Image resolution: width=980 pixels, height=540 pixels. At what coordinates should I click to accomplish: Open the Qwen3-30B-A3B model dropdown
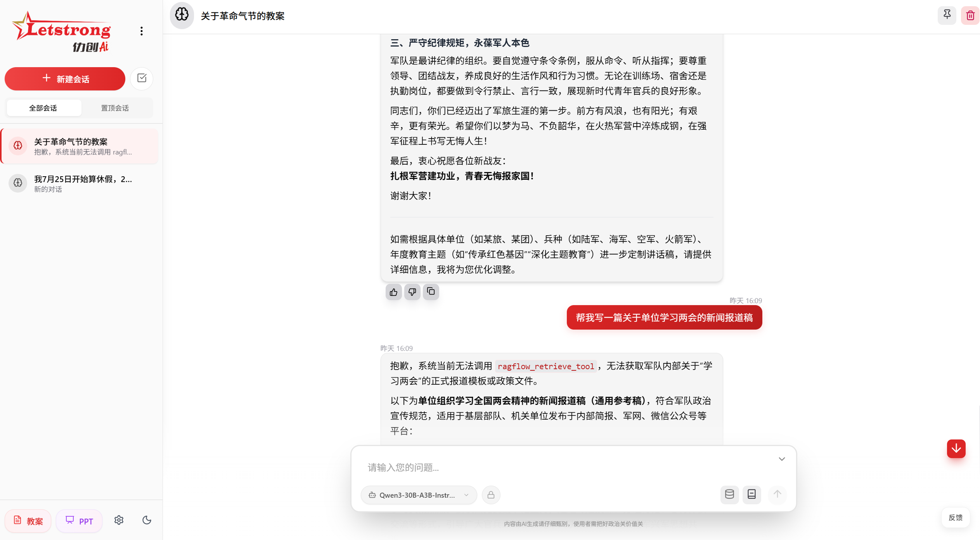click(419, 495)
